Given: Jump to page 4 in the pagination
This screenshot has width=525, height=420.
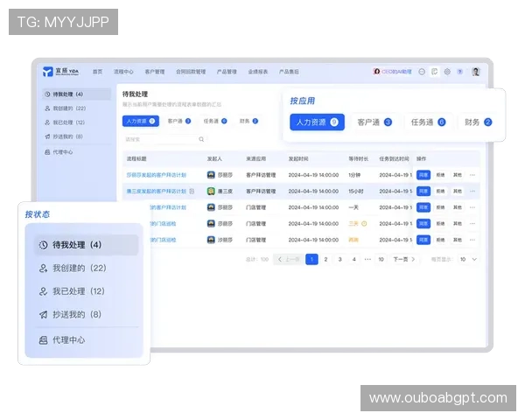Looking at the screenshot, I should [x=353, y=259].
